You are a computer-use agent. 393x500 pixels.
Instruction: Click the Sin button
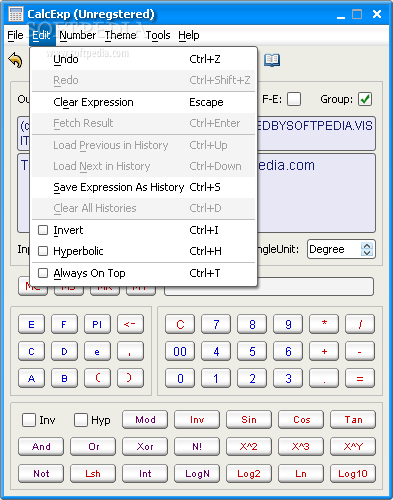pyautogui.click(x=249, y=420)
